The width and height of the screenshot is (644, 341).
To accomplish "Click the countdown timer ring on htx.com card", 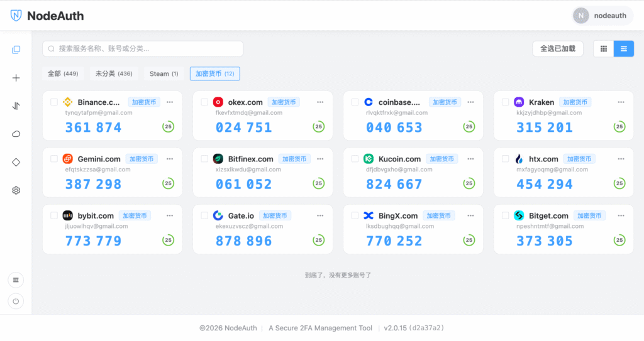I will (x=619, y=183).
